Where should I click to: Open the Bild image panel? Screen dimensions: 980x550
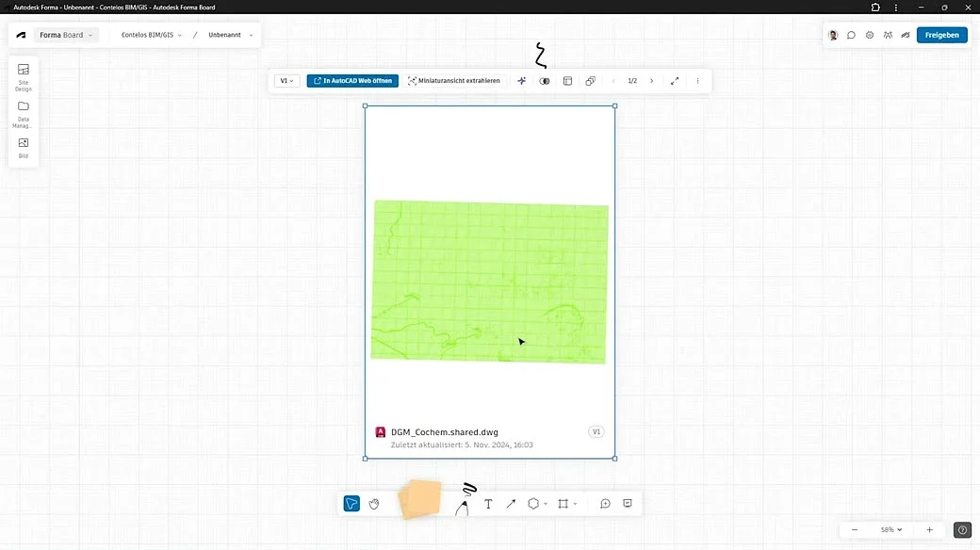click(24, 148)
